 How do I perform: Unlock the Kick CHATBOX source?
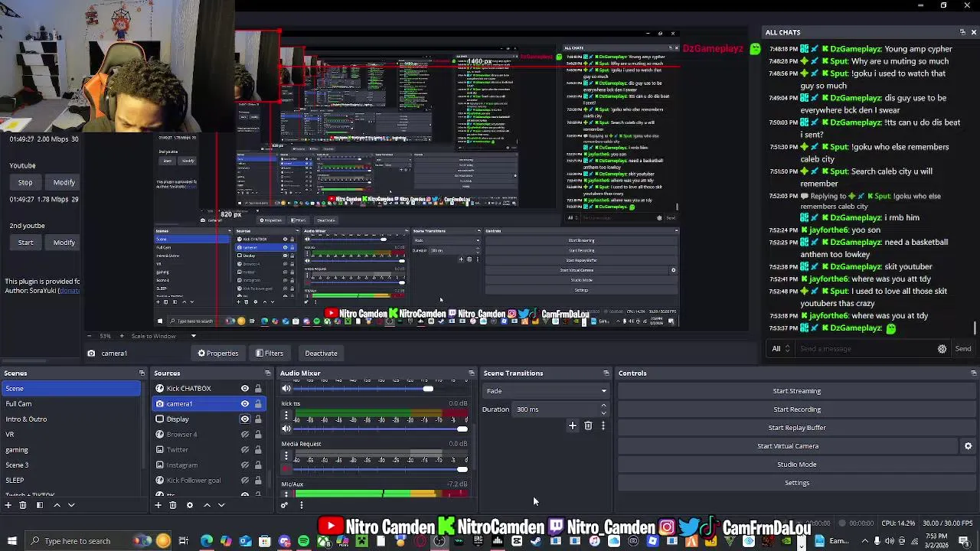(x=258, y=389)
